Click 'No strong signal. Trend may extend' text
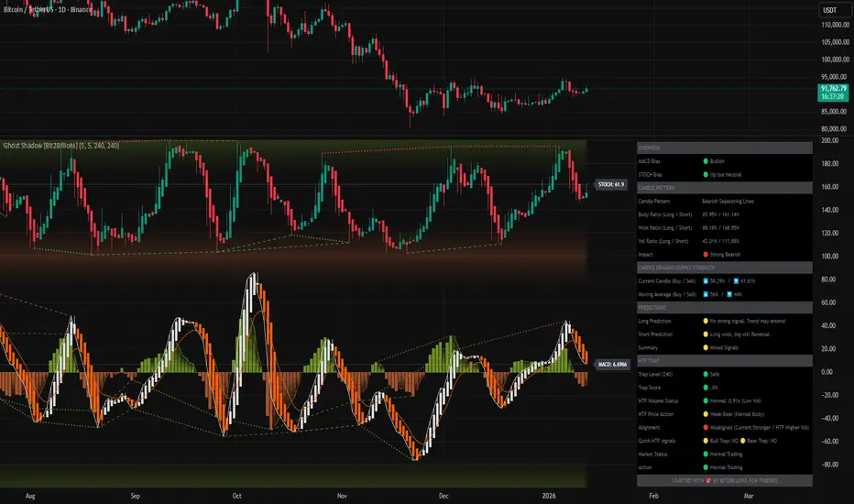 click(748, 321)
